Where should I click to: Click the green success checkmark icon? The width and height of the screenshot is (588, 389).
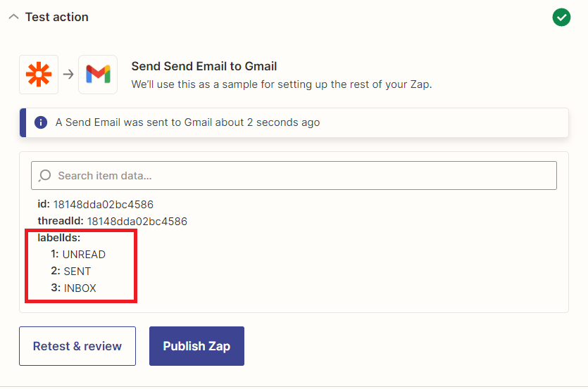click(561, 18)
